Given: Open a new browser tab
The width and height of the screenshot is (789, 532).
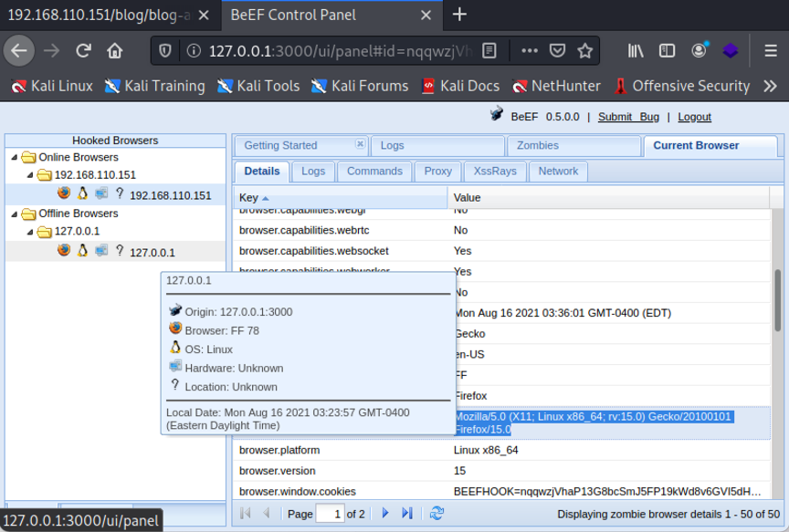Looking at the screenshot, I should 459,15.
